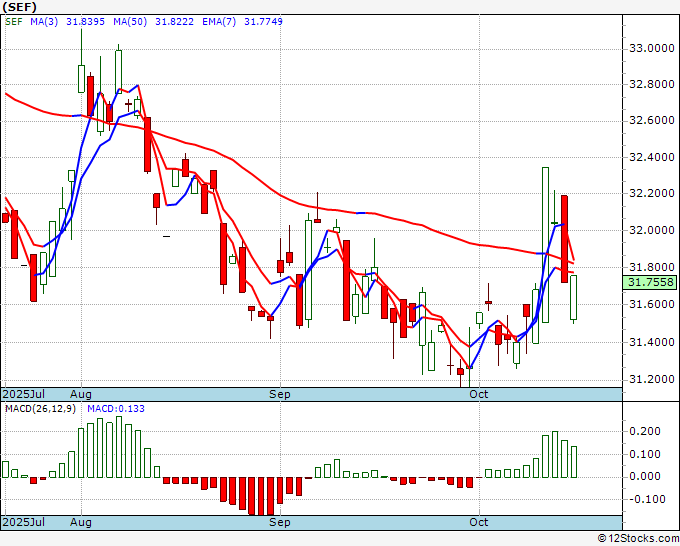The height and width of the screenshot is (546, 680).
Task: Click the 31.6000 price axis label
Action: coord(652,304)
